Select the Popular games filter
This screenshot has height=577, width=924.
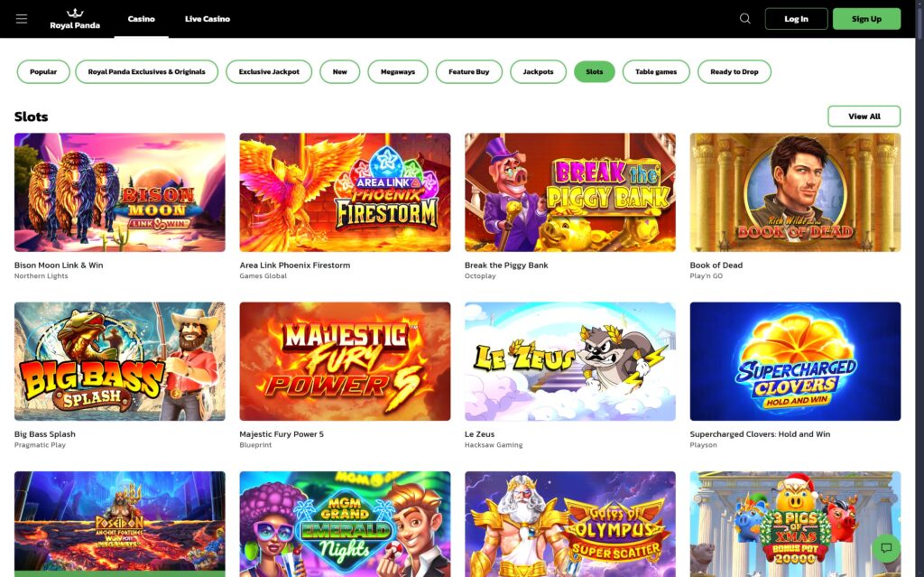pyautogui.click(x=42, y=71)
